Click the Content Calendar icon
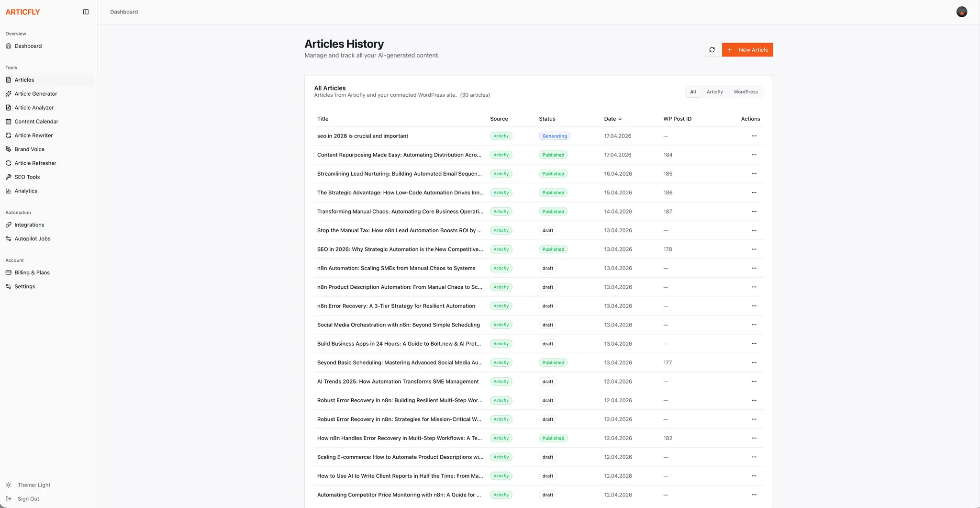The width and height of the screenshot is (980, 508). [x=9, y=122]
